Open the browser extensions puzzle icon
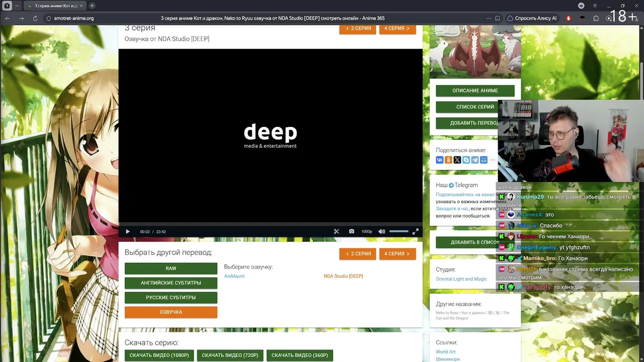This screenshot has width=644, height=362. [596, 18]
